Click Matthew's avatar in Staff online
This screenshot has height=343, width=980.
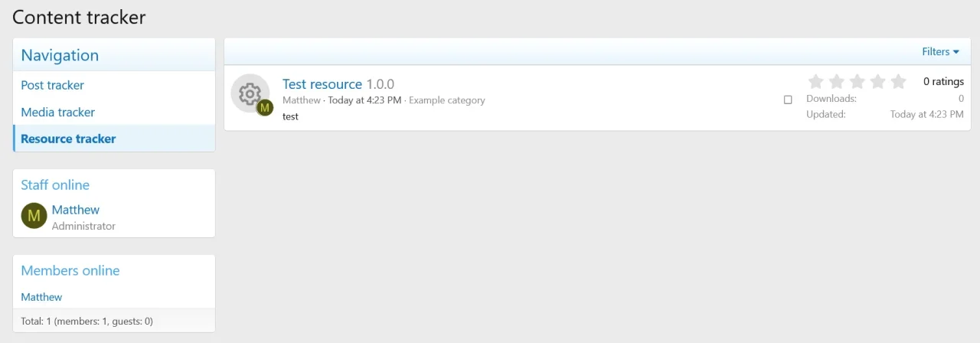34,216
